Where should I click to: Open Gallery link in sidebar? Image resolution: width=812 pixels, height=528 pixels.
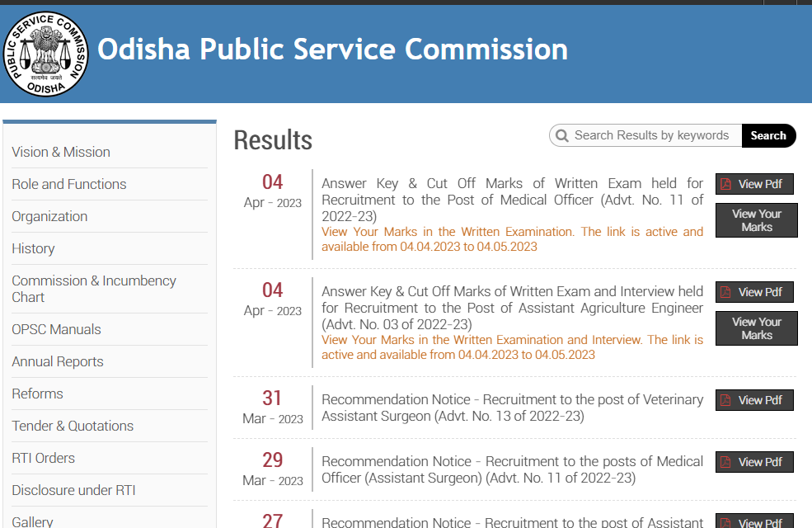click(33, 521)
